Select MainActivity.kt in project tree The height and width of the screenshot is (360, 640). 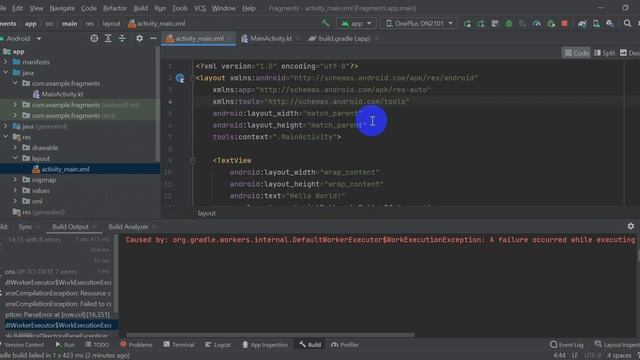pyautogui.click(x=58, y=94)
